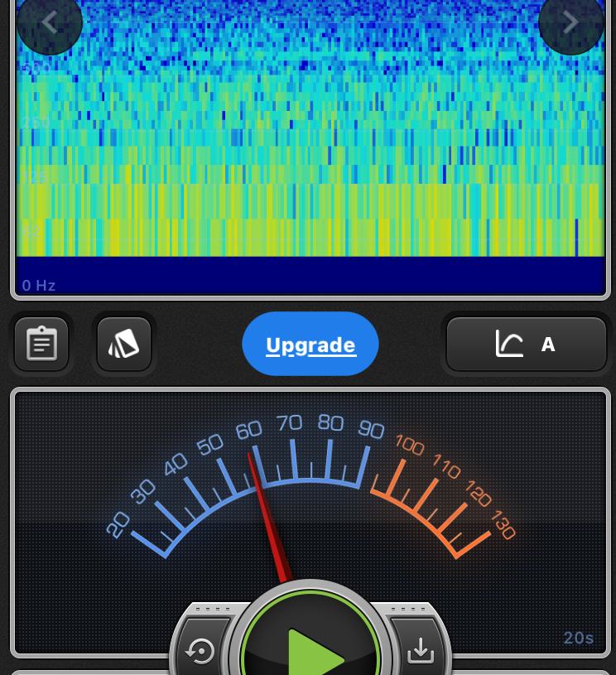Go to the previous chart with the left arrow
Viewport: 616px width, 675px height.
click(x=49, y=22)
